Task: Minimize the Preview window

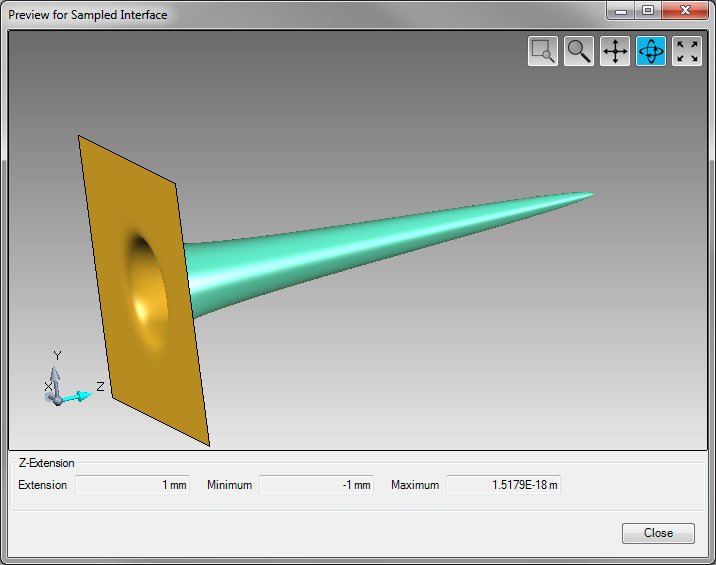Action: pyautogui.click(x=621, y=11)
